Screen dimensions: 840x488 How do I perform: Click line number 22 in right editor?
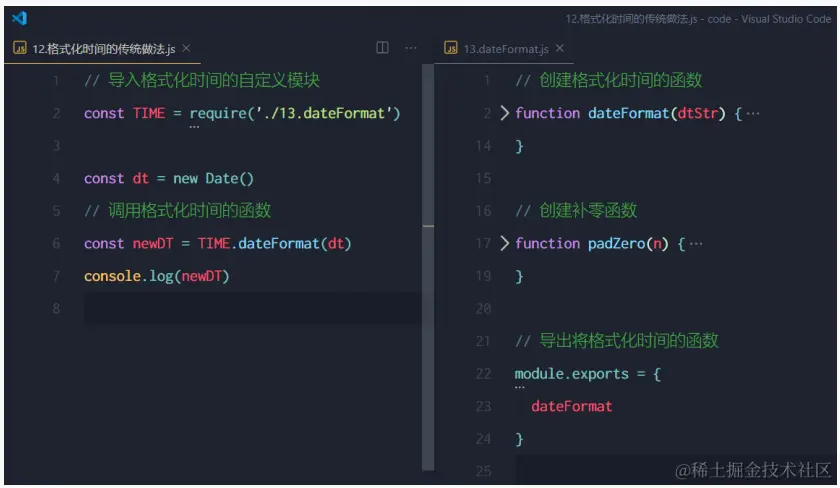pyautogui.click(x=483, y=373)
